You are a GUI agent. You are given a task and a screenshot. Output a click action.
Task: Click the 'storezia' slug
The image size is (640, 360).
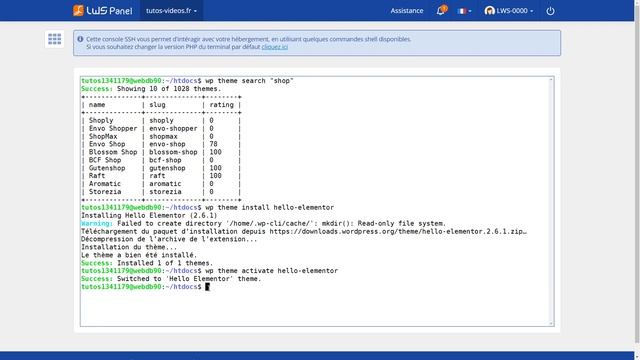coord(165,192)
